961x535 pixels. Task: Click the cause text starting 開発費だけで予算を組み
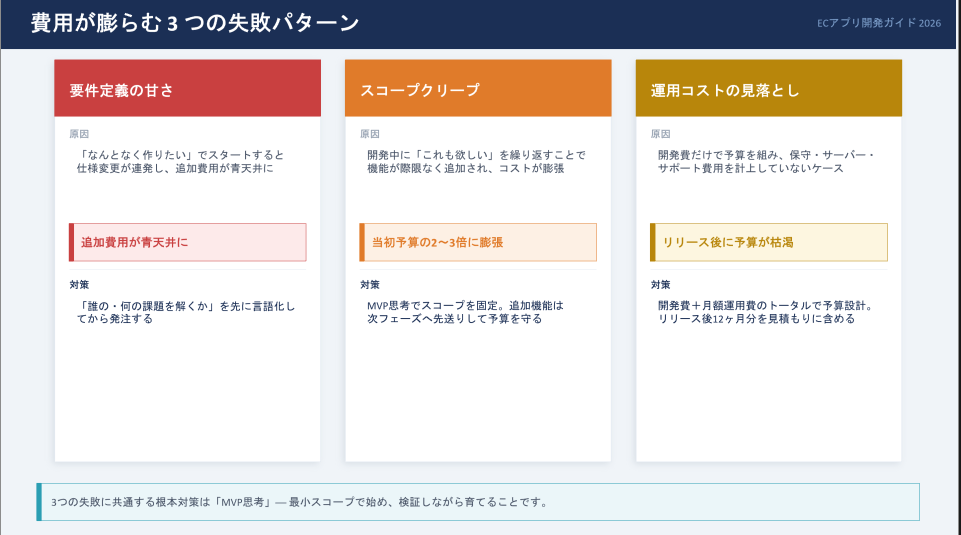[x=765, y=162]
